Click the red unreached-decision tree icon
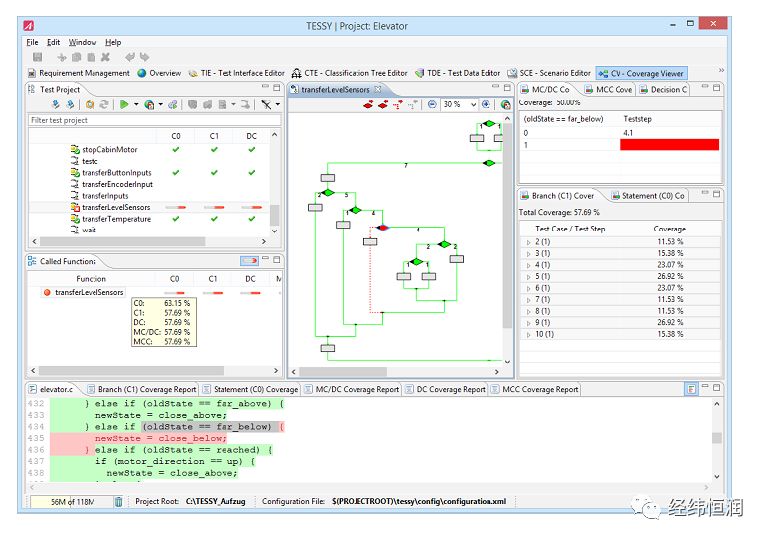Image resolution: width=768 pixels, height=541 pixels. point(398,104)
